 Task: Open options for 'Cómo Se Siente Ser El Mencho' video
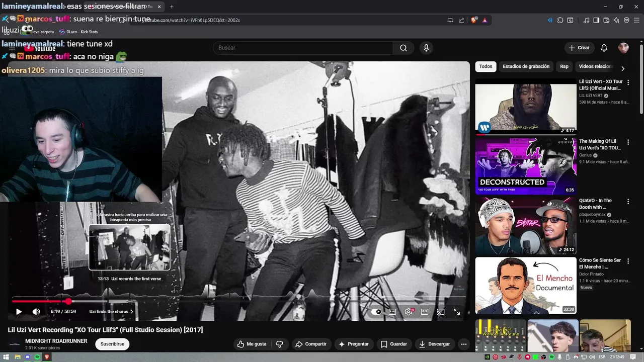(628, 261)
